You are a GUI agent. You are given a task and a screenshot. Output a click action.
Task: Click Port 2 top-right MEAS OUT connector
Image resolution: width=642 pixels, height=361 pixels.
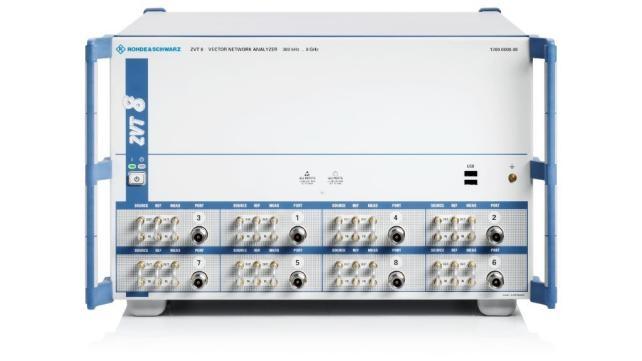(x=471, y=221)
